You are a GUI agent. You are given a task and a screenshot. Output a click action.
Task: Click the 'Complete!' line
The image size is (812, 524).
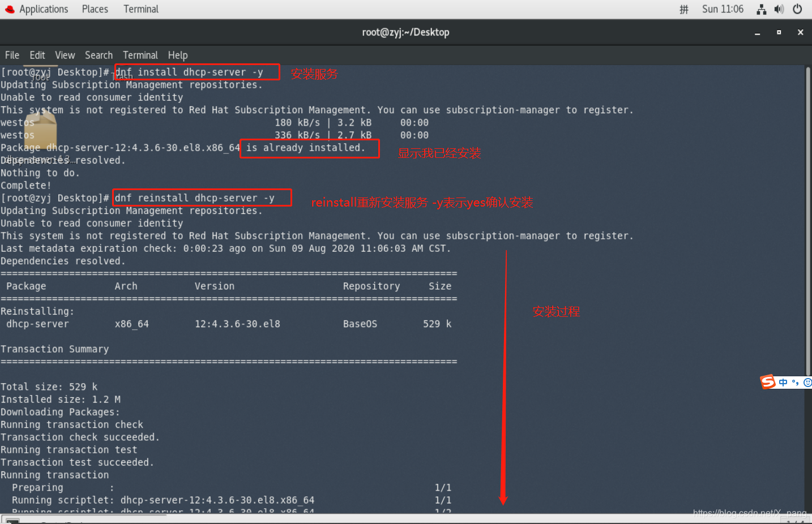(x=26, y=185)
